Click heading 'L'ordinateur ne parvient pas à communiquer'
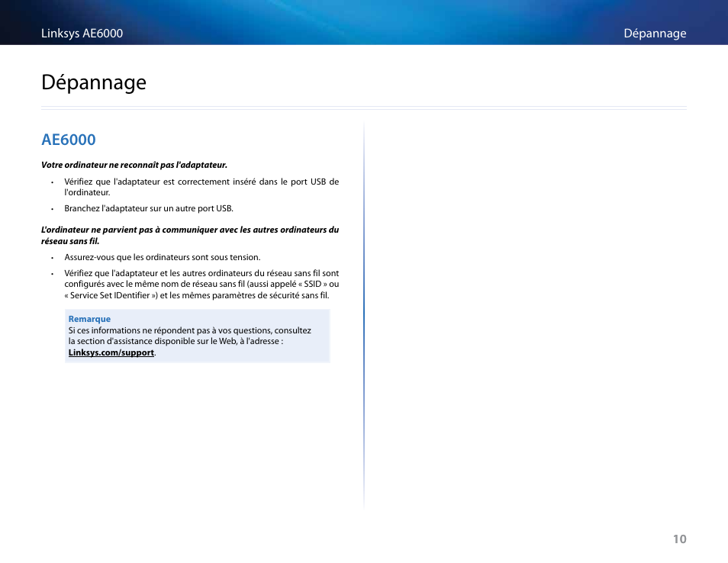 click(190, 235)
